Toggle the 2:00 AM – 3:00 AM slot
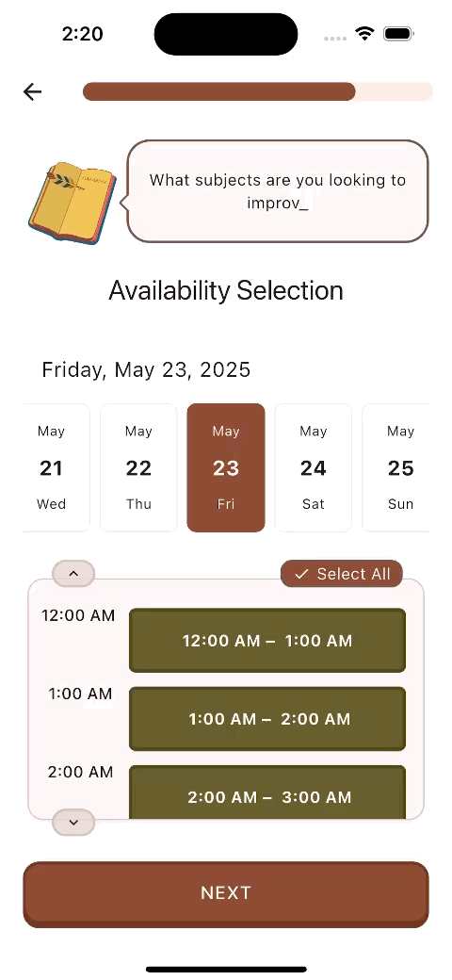 (267, 792)
